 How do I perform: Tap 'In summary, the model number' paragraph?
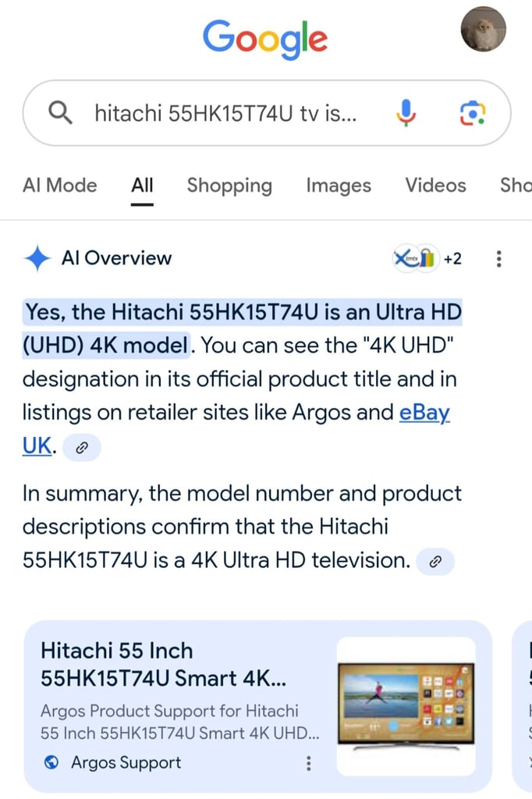coord(242,527)
